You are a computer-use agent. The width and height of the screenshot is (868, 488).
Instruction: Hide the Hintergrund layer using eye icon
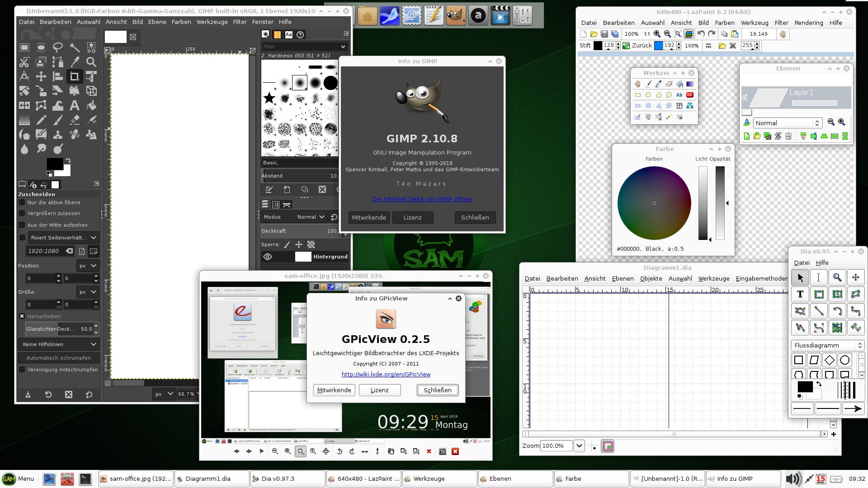point(268,257)
